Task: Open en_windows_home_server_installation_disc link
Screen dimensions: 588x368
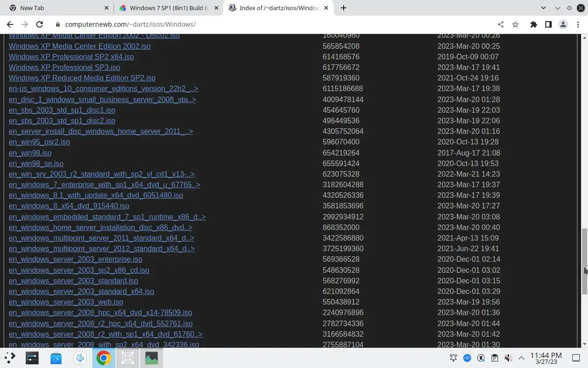Action: [x=101, y=227]
